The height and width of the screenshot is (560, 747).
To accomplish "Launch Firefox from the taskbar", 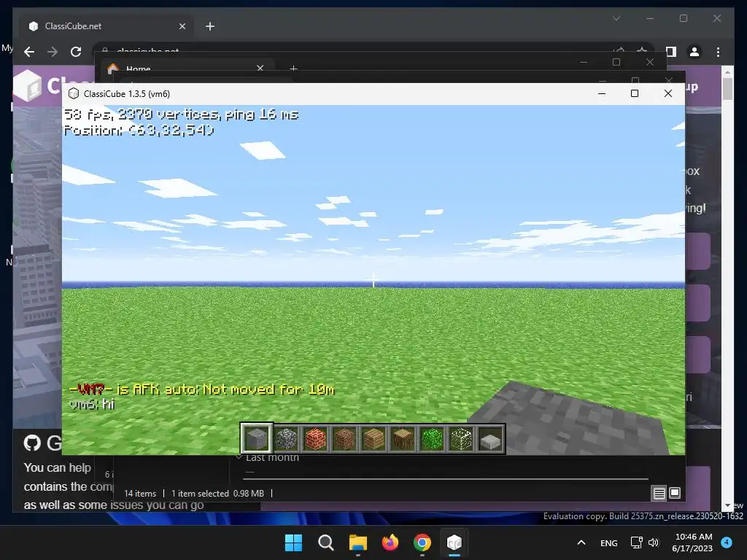I will 390,542.
